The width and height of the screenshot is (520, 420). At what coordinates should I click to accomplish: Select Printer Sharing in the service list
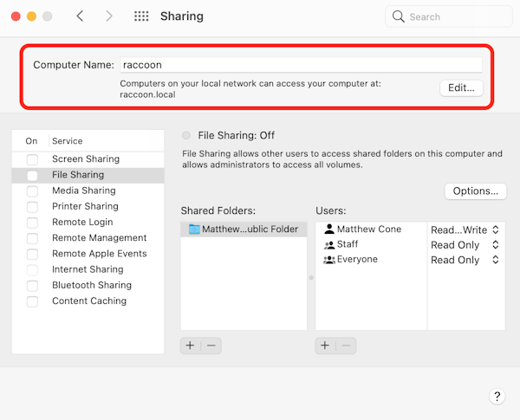coord(84,206)
